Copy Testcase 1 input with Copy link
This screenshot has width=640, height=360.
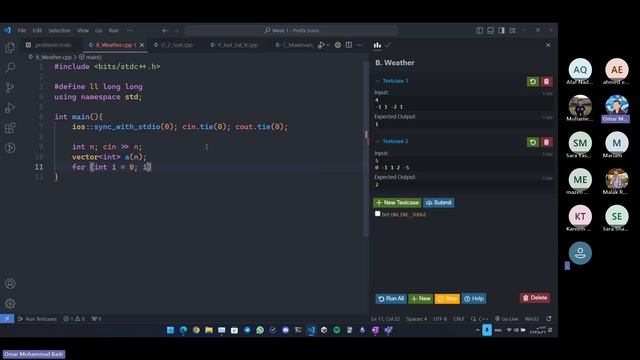[547, 93]
